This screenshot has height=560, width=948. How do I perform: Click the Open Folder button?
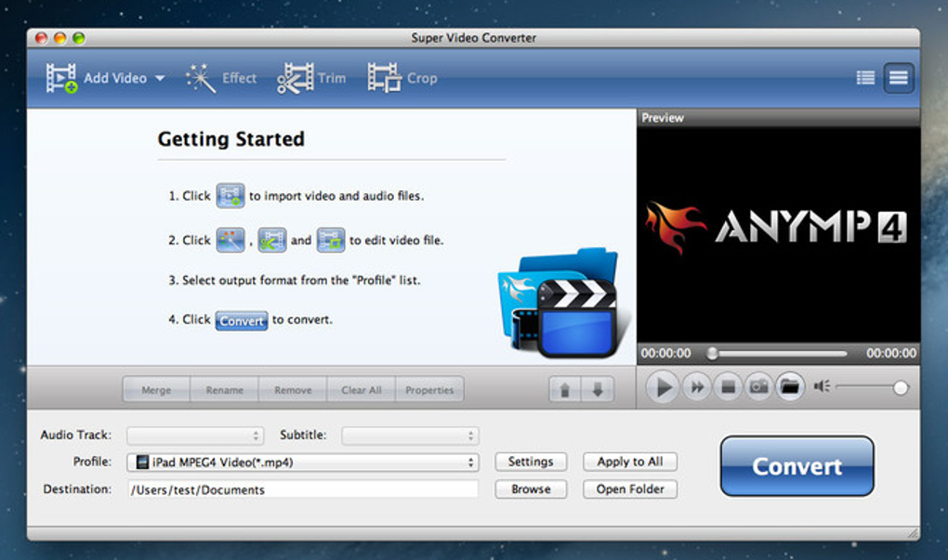(x=630, y=489)
